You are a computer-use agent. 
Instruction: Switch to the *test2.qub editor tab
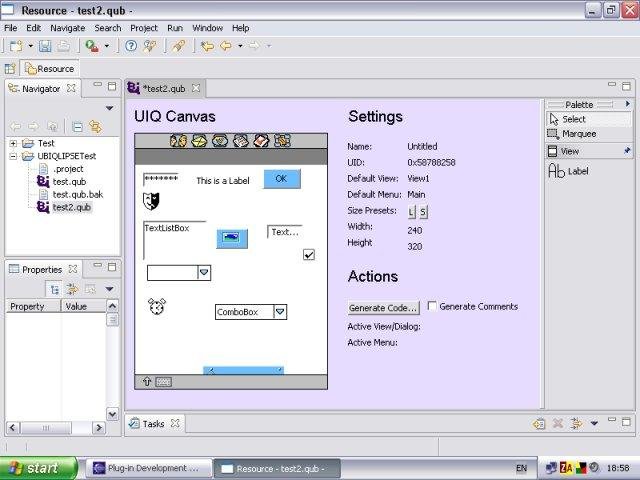(x=163, y=89)
